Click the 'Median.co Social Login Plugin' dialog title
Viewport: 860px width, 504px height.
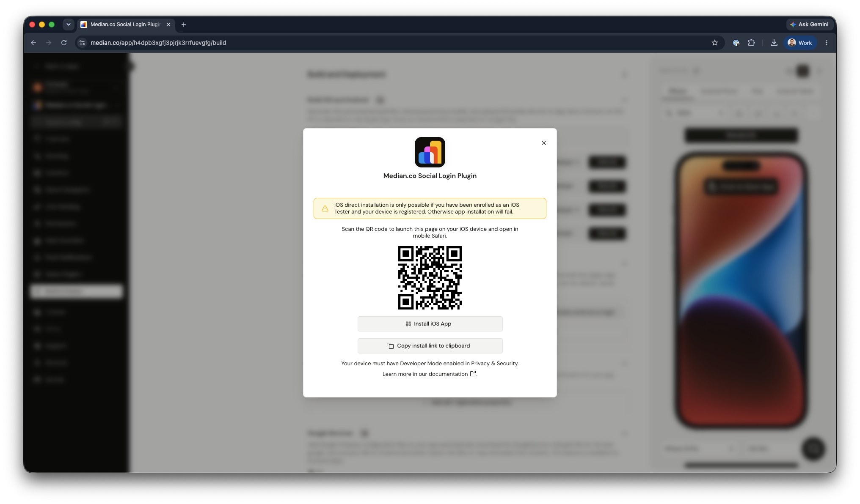[x=430, y=176]
